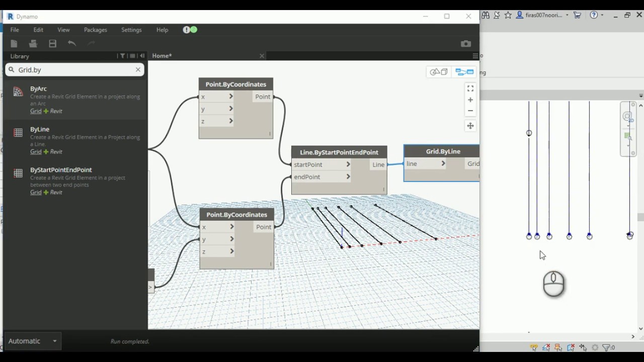Image resolution: width=644 pixels, height=362 pixels.
Task: Close the Home* workspace tab
Action: coord(262,56)
